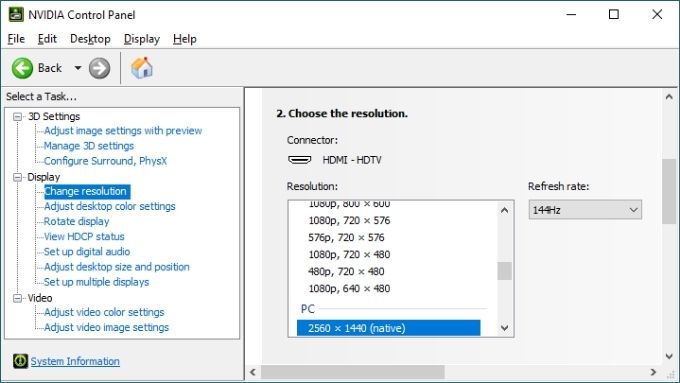Open Configure Surround, PhysX

tap(105, 161)
